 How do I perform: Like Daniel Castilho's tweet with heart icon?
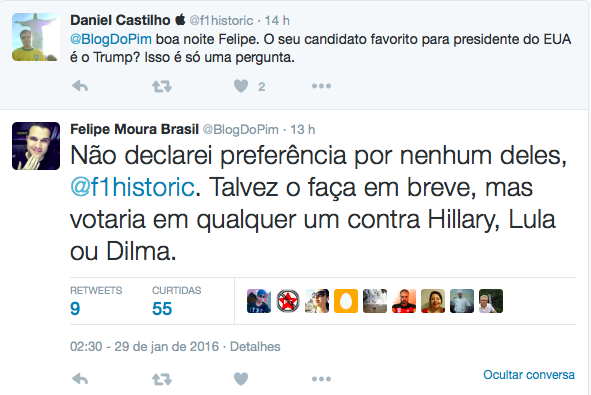[x=241, y=86]
